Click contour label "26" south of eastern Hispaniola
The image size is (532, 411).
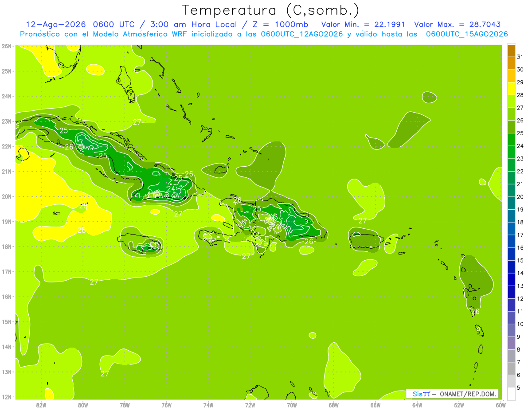(x=309, y=242)
